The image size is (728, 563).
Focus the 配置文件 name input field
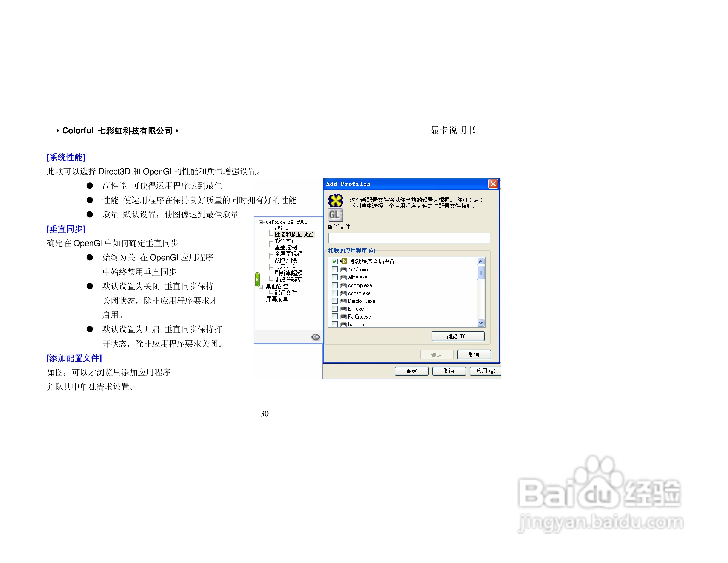point(409,238)
